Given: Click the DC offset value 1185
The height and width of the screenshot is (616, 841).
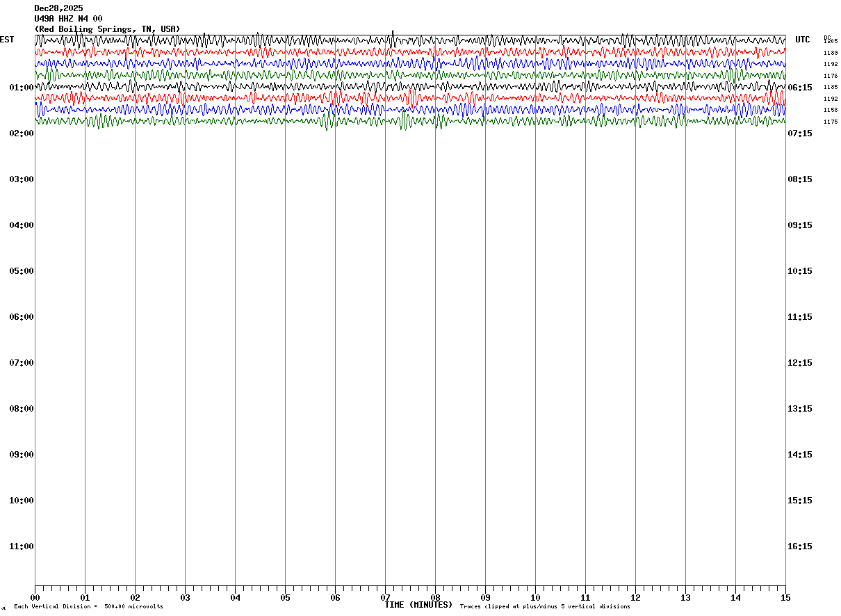Looking at the screenshot, I should pyautogui.click(x=831, y=87).
